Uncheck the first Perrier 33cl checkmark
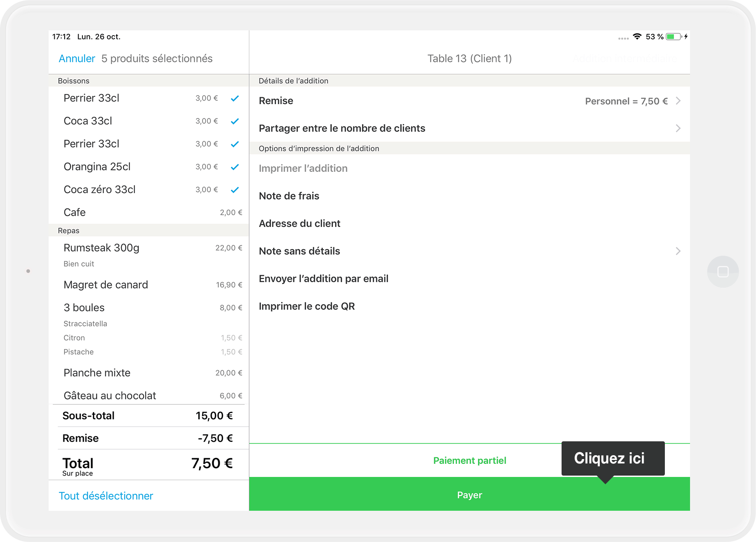 (235, 99)
